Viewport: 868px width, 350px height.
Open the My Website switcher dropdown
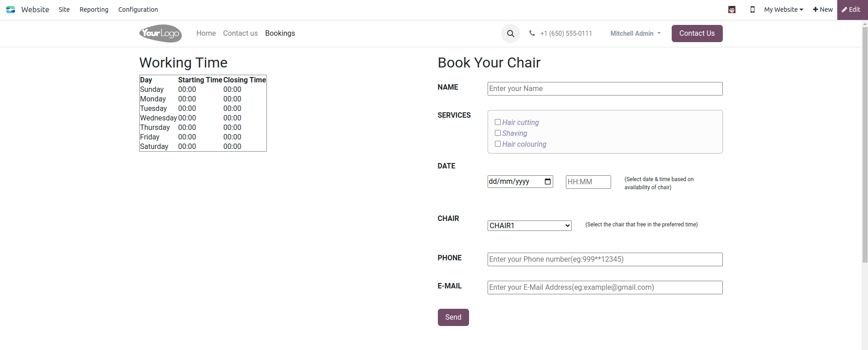(x=783, y=10)
